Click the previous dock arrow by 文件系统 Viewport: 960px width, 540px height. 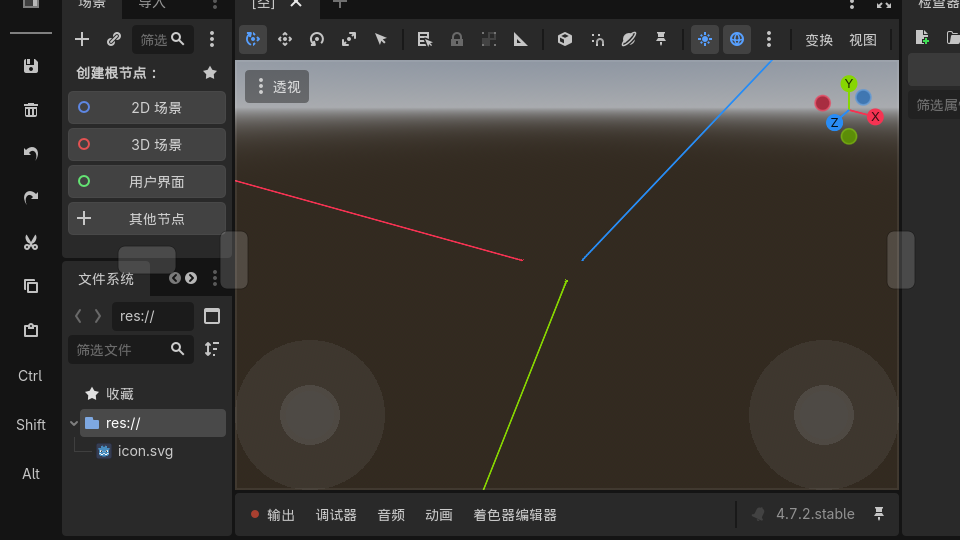[175, 278]
